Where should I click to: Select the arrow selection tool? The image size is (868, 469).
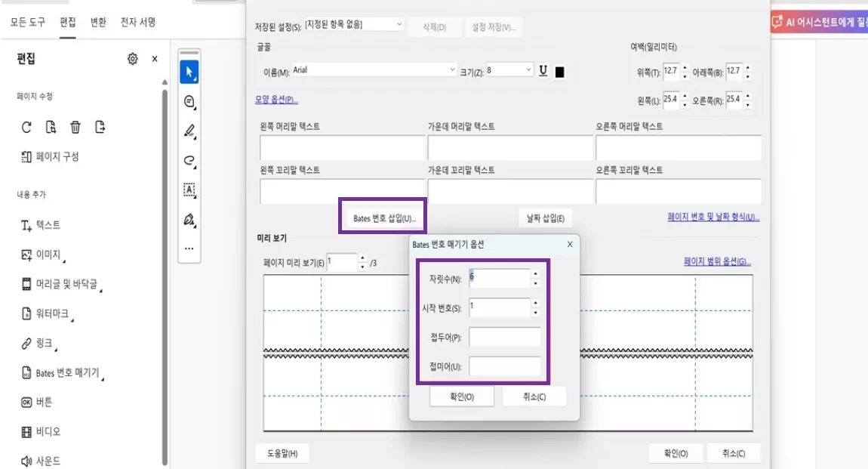tap(191, 71)
